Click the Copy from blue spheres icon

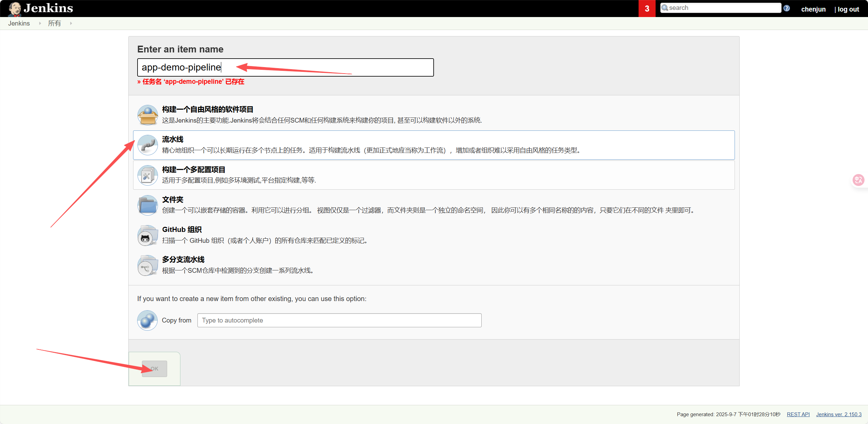[x=147, y=320]
